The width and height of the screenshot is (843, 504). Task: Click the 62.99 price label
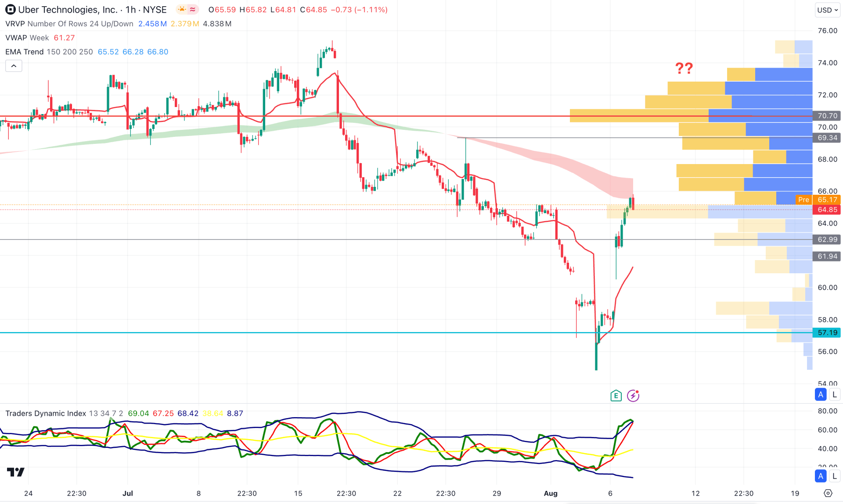tap(827, 239)
